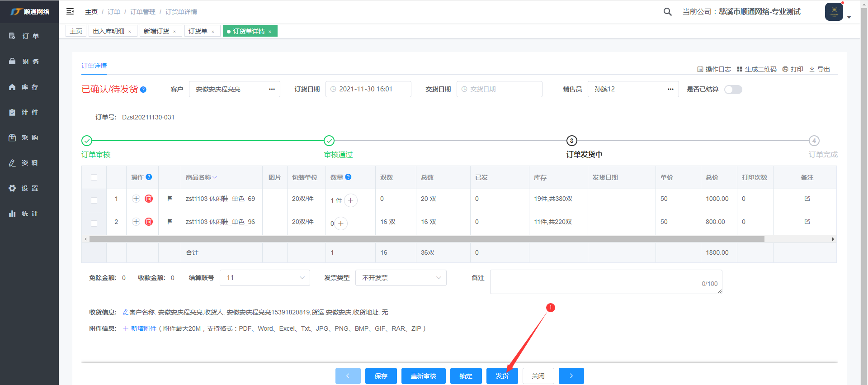868x385 pixels.
Task: Click the search magnifier icon in header
Action: (667, 12)
